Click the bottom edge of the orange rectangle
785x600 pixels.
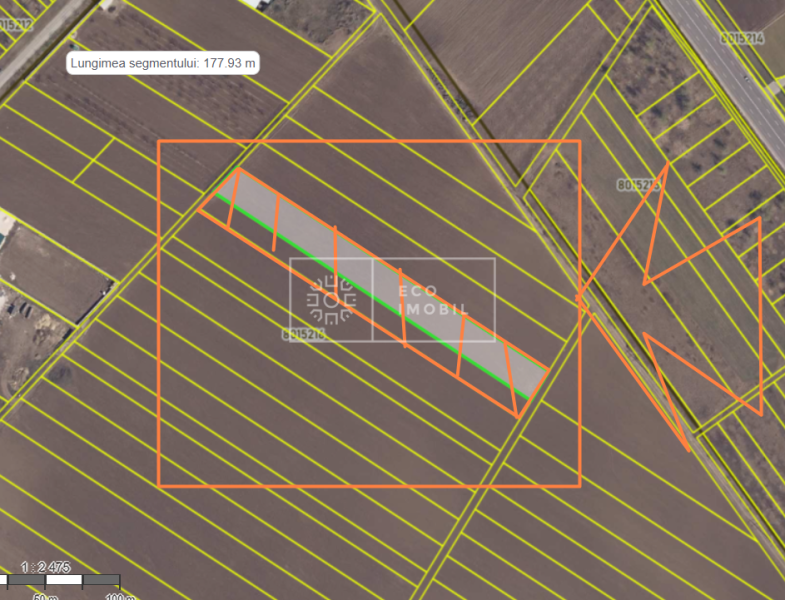pos(370,486)
